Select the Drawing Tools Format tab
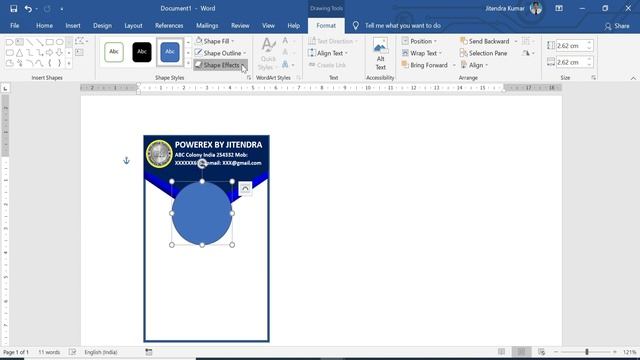Screen dimensions: 640x360 pos(326,25)
